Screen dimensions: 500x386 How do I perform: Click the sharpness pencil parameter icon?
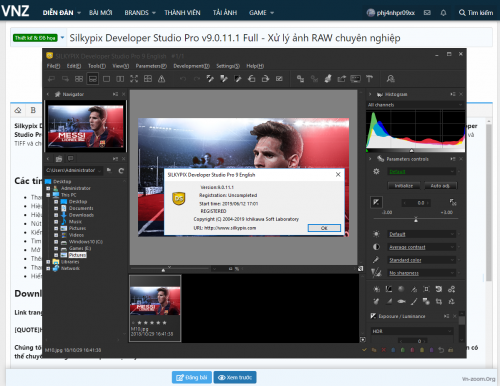(376, 273)
